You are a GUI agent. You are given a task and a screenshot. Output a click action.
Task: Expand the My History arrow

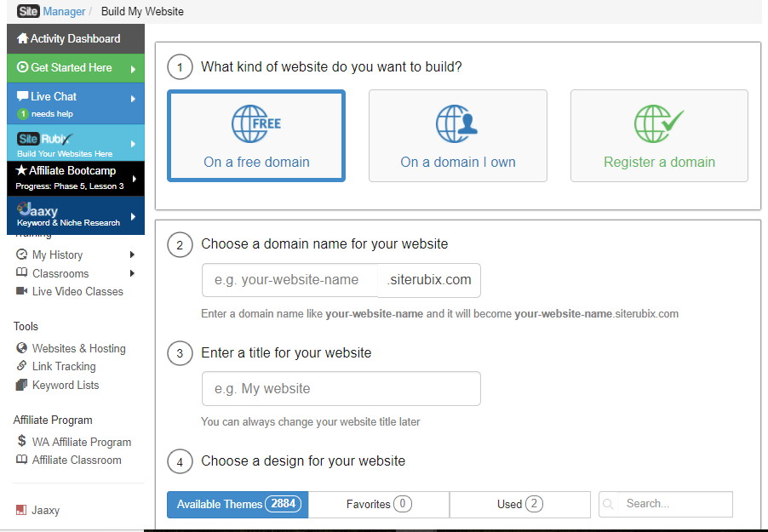coord(132,255)
